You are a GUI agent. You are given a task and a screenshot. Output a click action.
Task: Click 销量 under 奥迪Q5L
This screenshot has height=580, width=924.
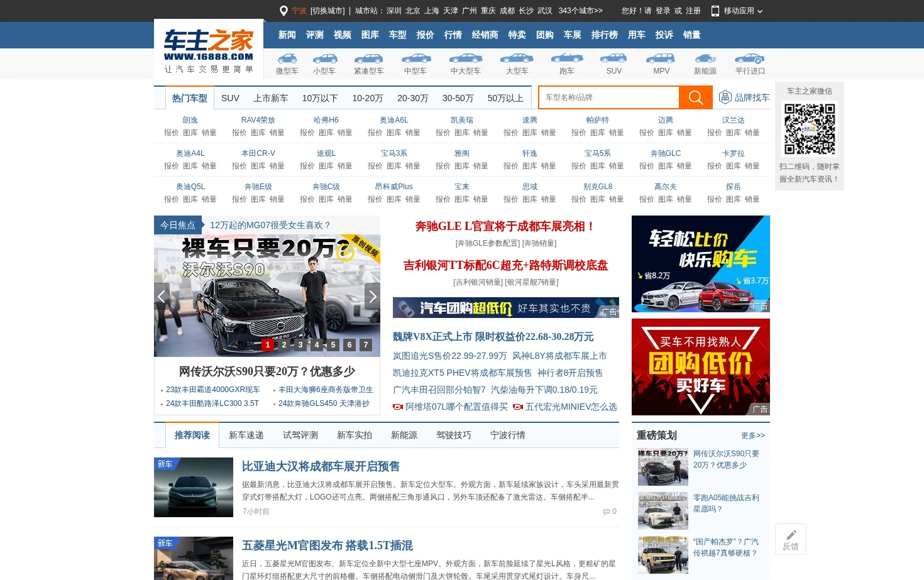click(x=209, y=199)
